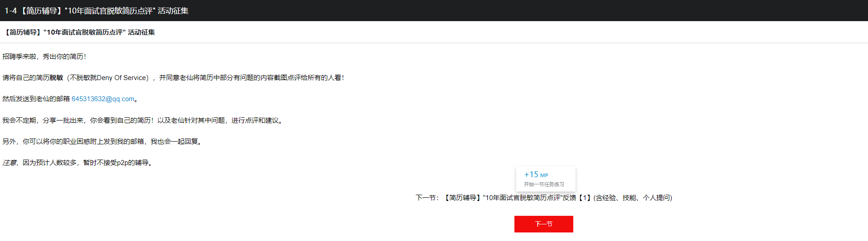The height and width of the screenshot is (241, 868).
Task: Click the text 我也会一起回复
Action: pyautogui.click(x=175, y=142)
